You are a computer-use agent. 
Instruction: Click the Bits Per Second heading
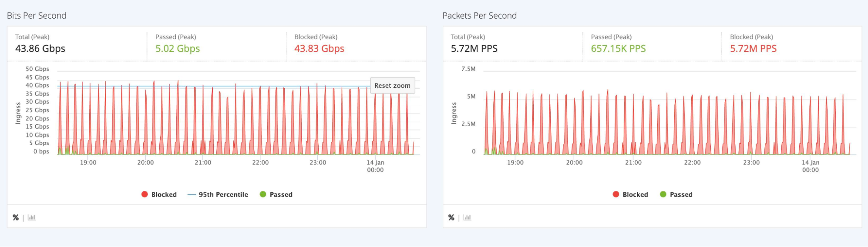point(37,16)
